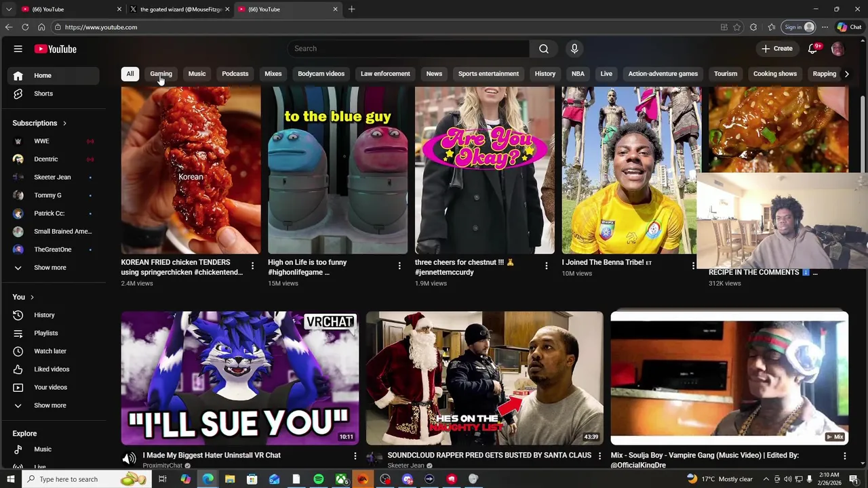The image size is (868, 488).
Task: Open Watch later list
Action: click(x=53, y=351)
